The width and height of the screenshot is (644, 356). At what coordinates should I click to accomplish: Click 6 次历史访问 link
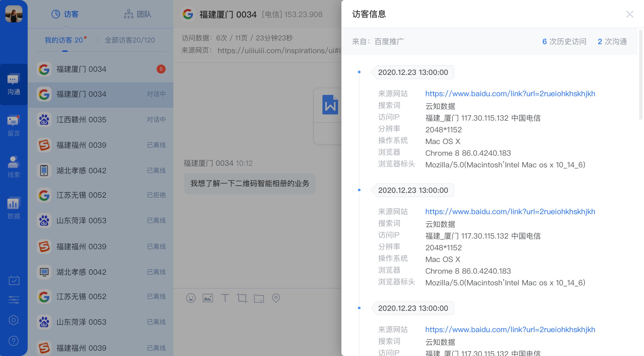coord(564,41)
